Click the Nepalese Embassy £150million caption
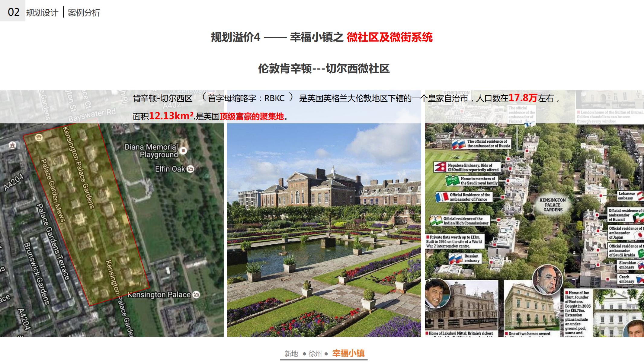 pos(473,167)
